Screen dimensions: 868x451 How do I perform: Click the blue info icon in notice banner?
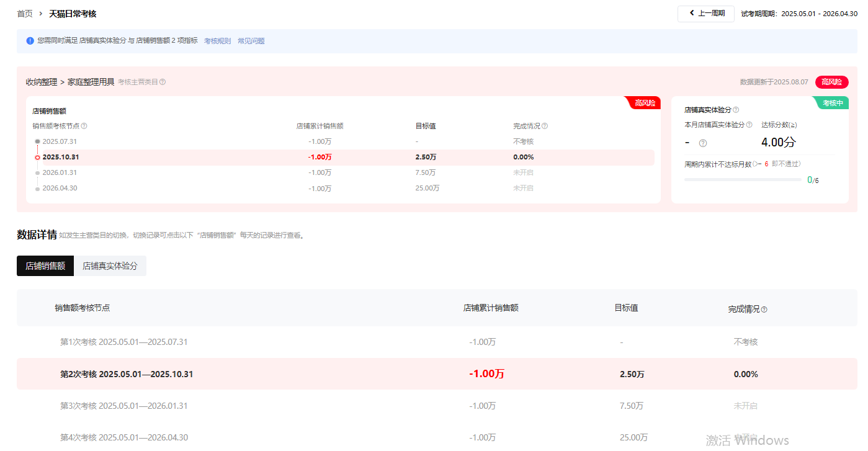[x=30, y=41]
